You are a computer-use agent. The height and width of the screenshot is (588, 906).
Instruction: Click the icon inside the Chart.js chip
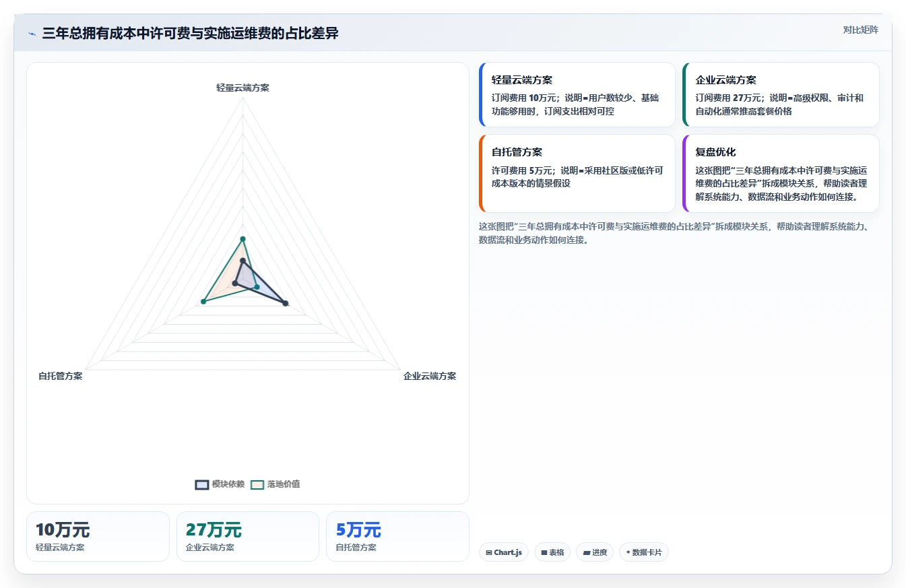pos(489,552)
